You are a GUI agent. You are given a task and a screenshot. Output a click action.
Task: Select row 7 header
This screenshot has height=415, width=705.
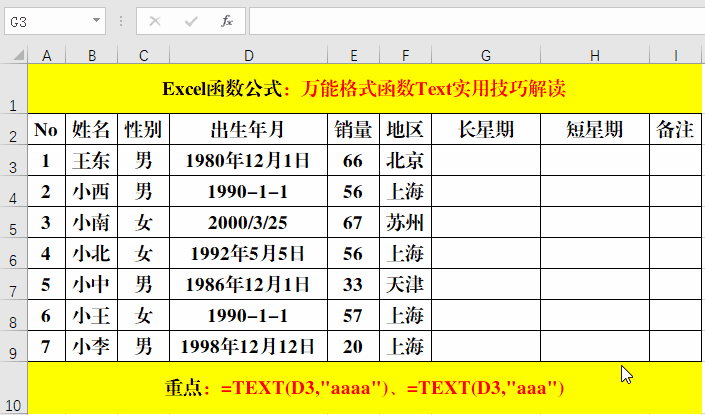[13, 284]
